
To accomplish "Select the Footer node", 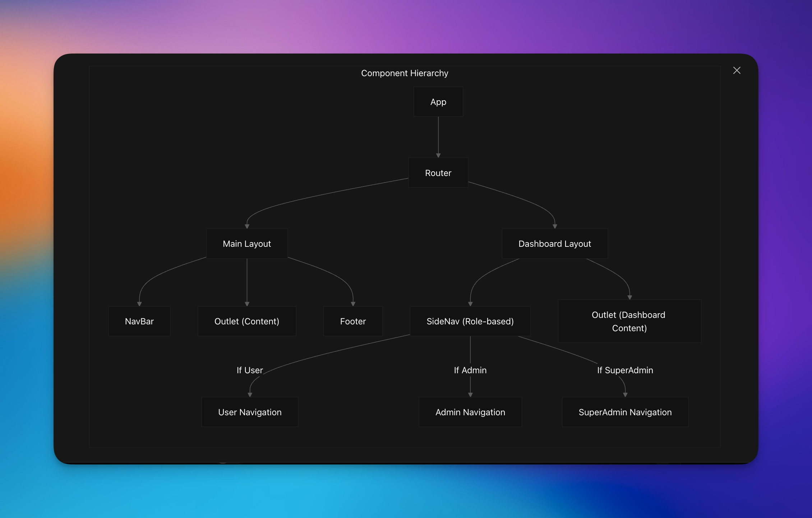I will point(353,321).
